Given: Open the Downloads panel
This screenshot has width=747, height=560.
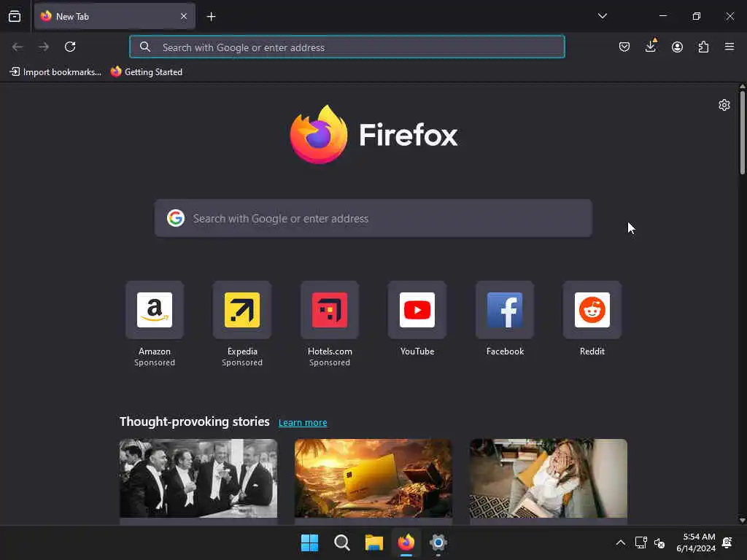Looking at the screenshot, I should (651, 46).
